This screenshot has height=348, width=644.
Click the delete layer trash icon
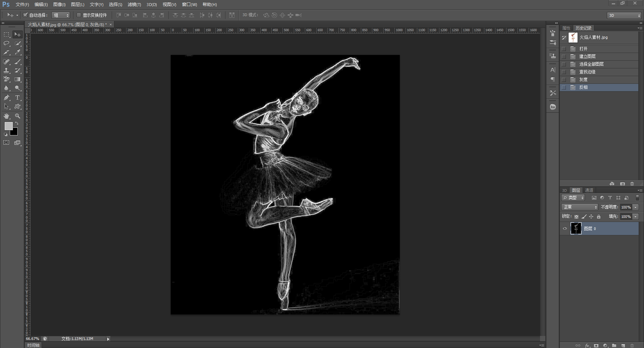click(x=632, y=345)
